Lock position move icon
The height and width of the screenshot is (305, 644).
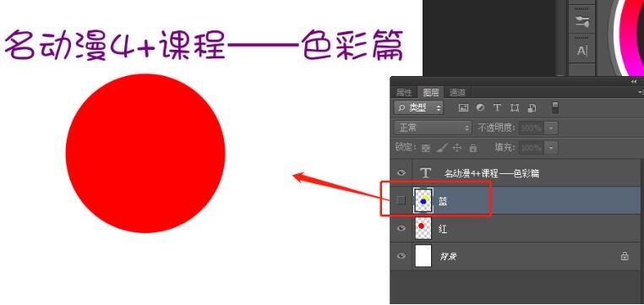tap(457, 148)
